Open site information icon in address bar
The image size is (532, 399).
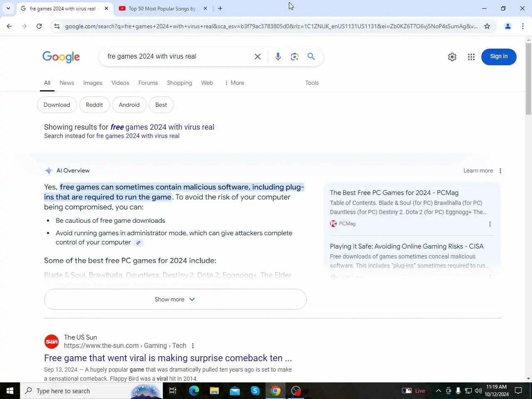[x=57, y=26]
